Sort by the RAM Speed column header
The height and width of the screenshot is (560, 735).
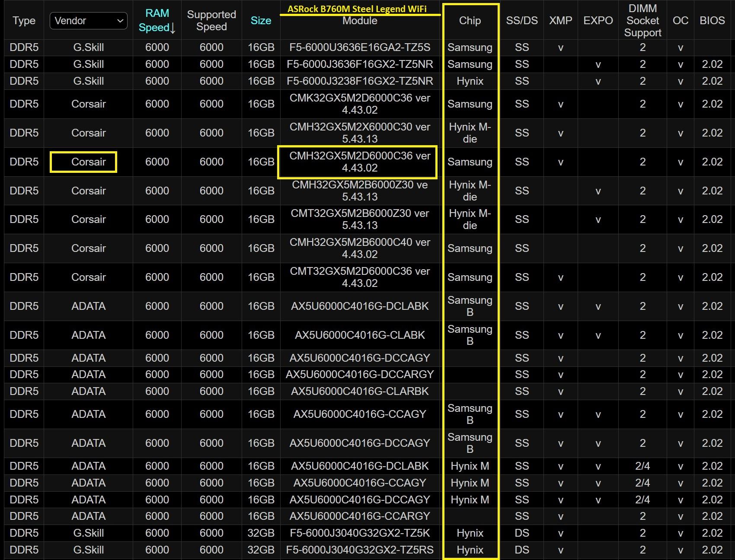157,20
